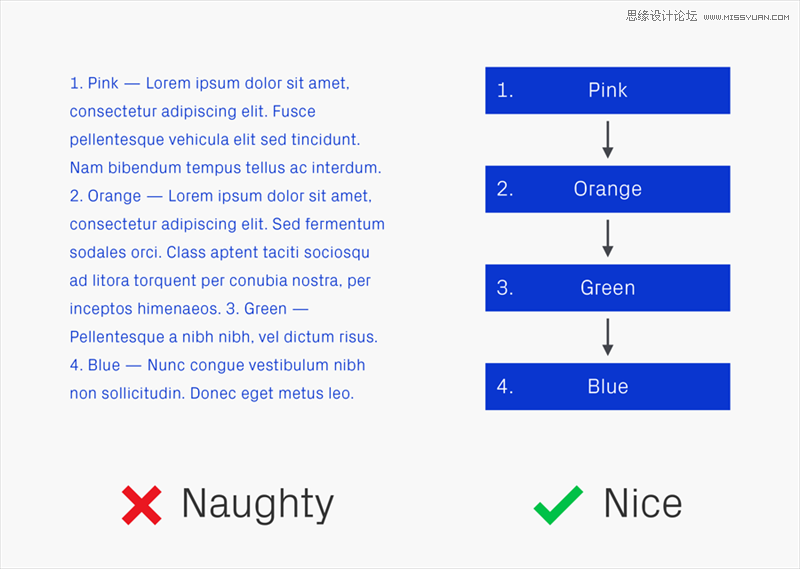
Task: Click the green checkmark icon
Action: click(x=558, y=505)
